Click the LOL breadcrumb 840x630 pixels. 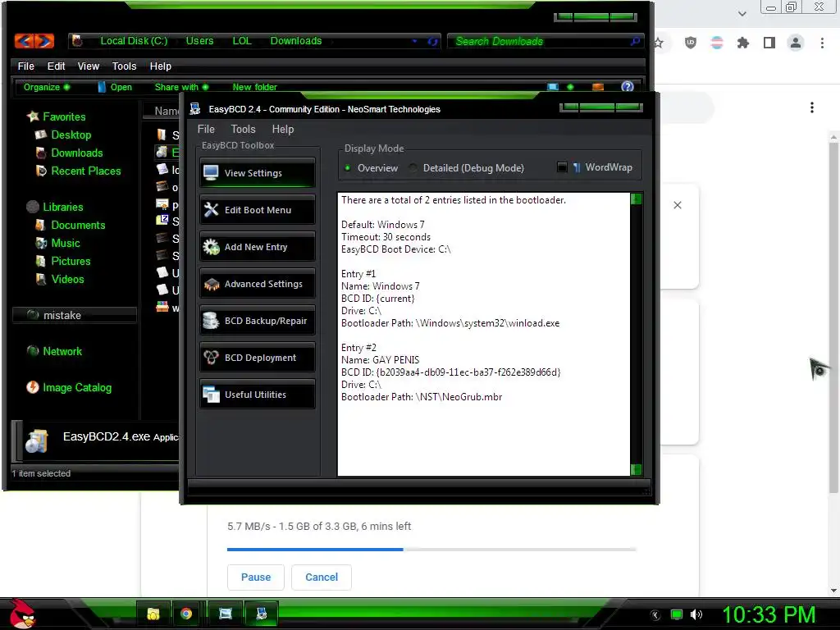tap(242, 41)
